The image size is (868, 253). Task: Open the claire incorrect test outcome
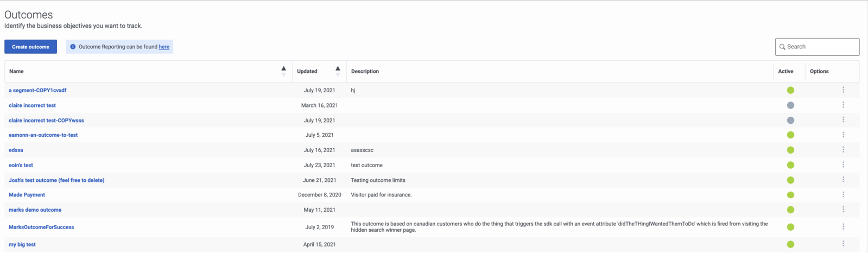(32, 105)
